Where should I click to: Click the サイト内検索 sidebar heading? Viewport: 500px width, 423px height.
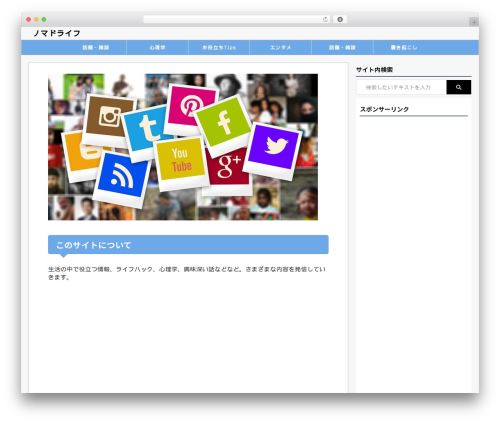click(x=374, y=70)
